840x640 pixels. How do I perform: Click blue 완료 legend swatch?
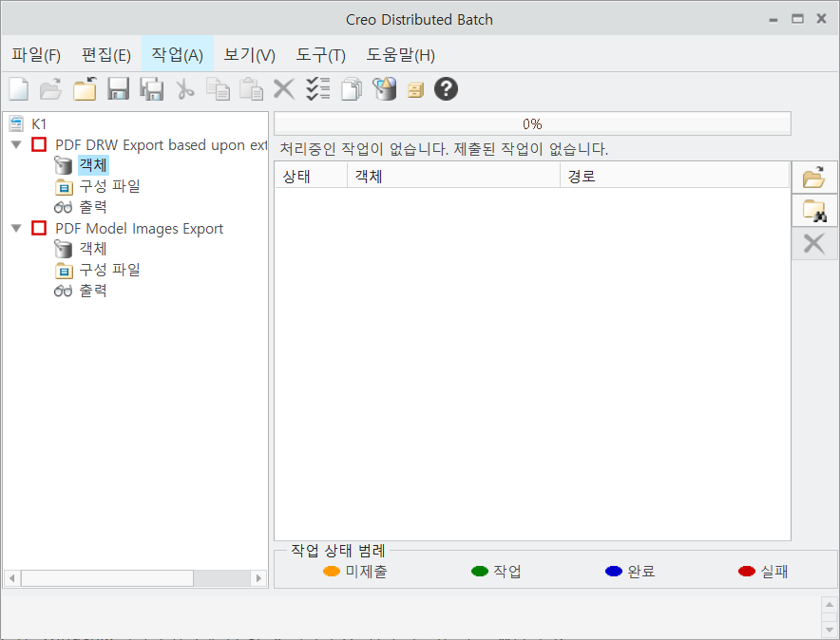pyautogui.click(x=614, y=572)
